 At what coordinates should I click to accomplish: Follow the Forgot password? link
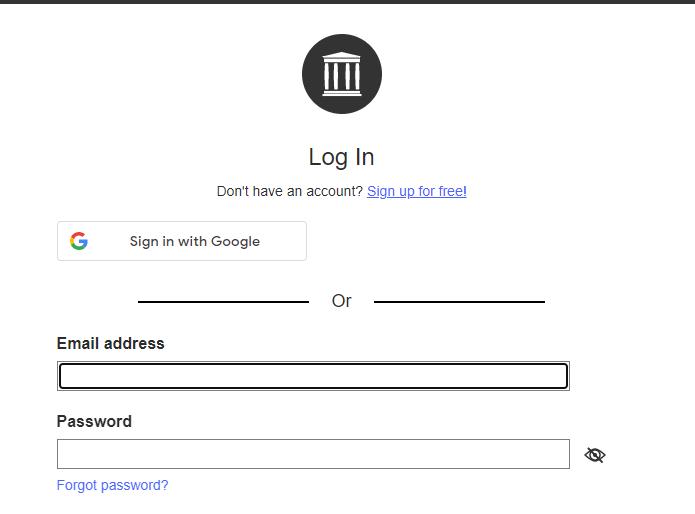pos(112,485)
